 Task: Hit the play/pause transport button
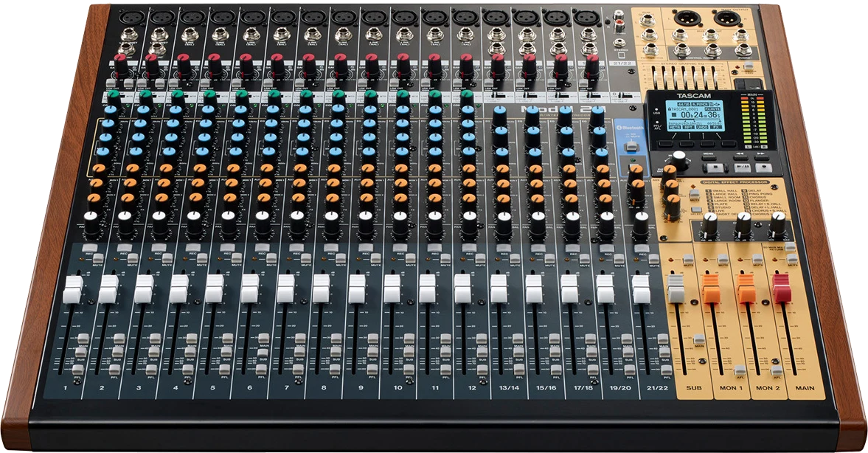[x=742, y=167]
